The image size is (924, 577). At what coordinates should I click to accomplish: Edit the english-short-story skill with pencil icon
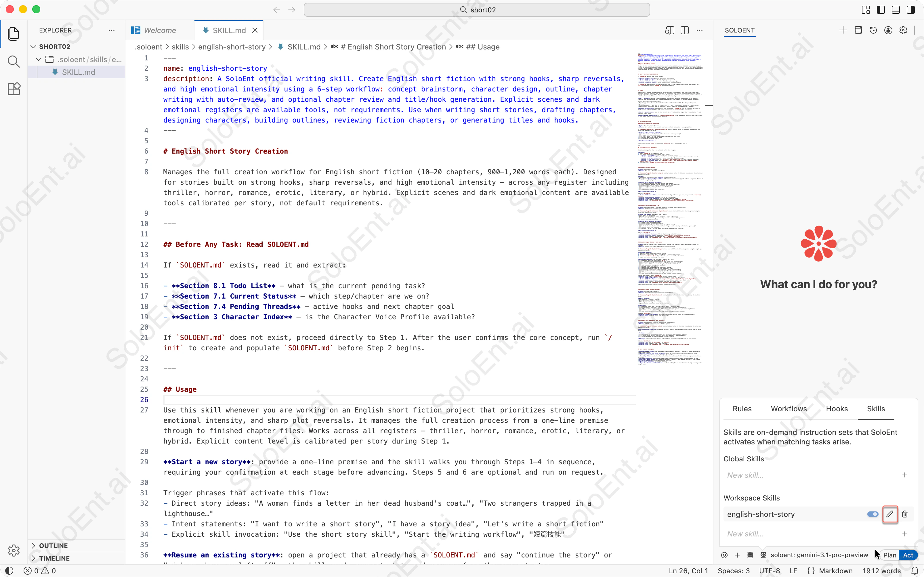pyautogui.click(x=890, y=514)
